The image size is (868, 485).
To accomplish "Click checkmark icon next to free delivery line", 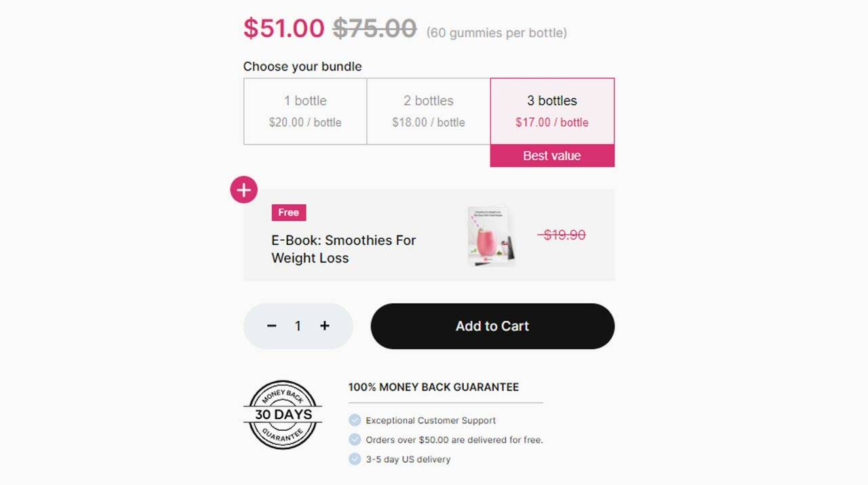I will [x=355, y=440].
